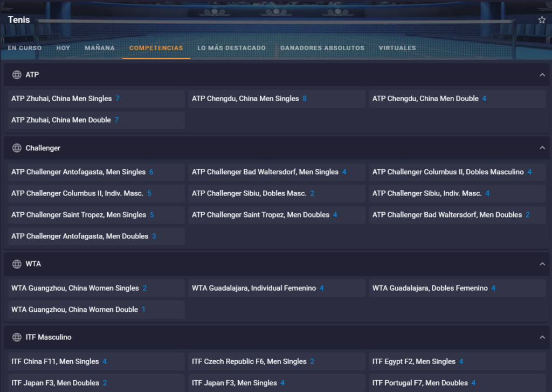Viewport: 552px width, 392px height.
Task: Click the ATP section header title
Action: coord(32,74)
